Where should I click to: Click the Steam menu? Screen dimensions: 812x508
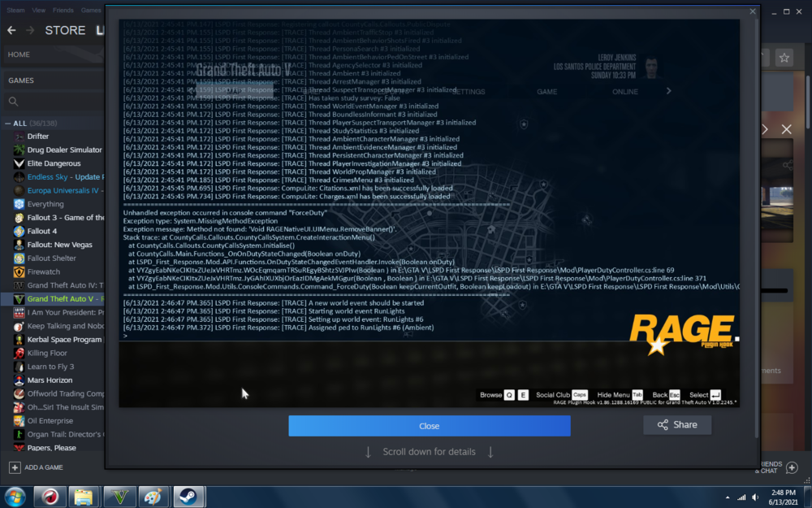click(x=15, y=10)
